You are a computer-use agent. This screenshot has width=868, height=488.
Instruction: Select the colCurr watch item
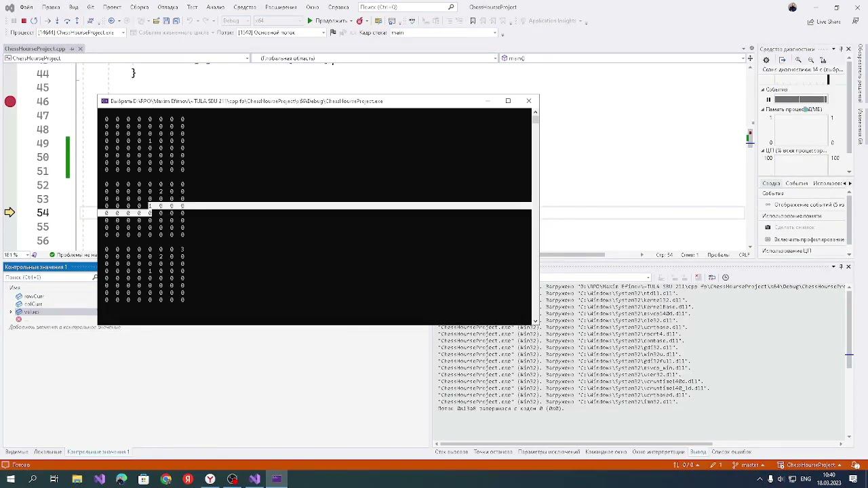pos(33,304)
